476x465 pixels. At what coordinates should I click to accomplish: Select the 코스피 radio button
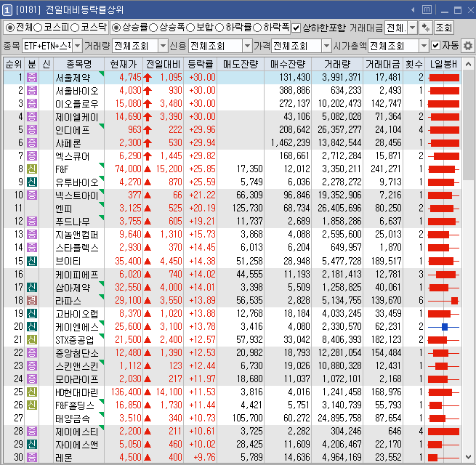pos(38,28)
